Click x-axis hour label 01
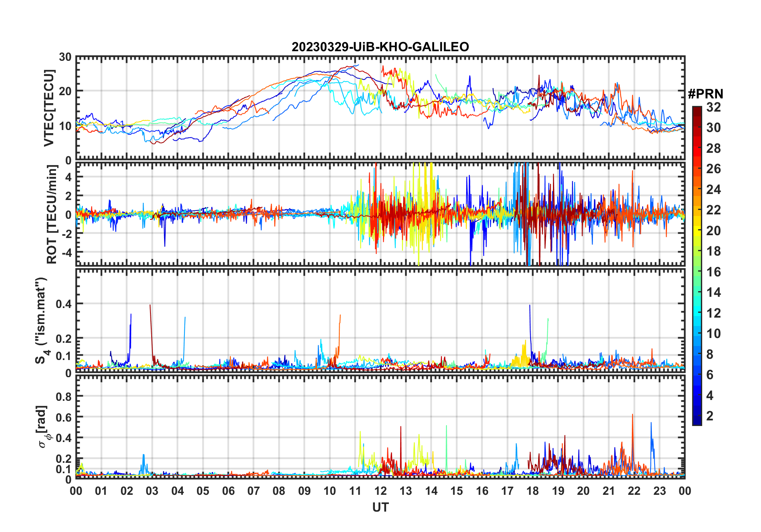The width and height of the screenshot is (761, 532). [x=101, y=491]
